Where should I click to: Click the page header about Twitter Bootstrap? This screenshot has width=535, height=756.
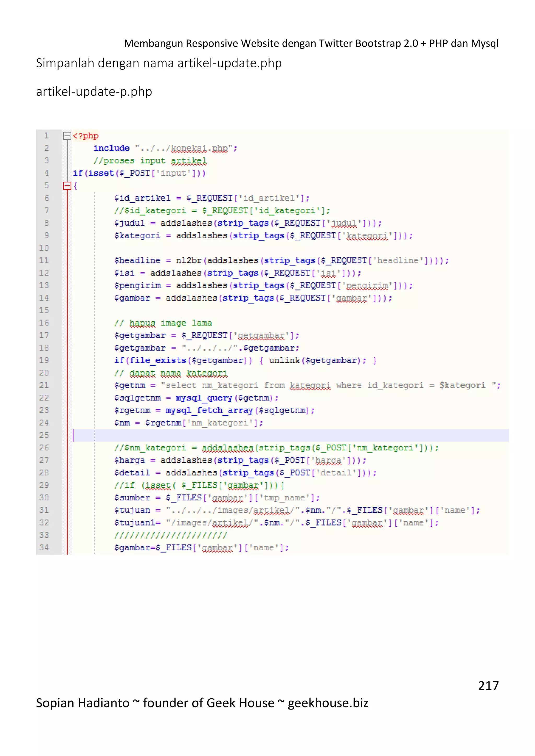[311, 43]
